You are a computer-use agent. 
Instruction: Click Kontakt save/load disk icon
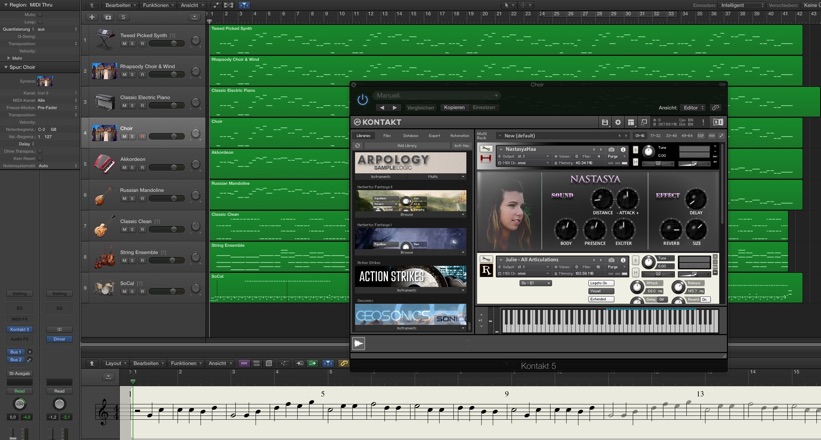[x=605, y=122]
